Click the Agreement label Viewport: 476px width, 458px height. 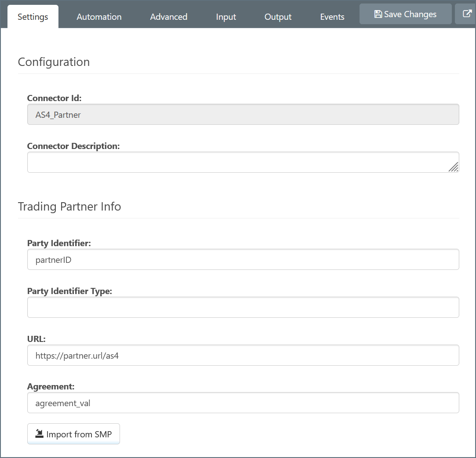(x=51, y=386)
